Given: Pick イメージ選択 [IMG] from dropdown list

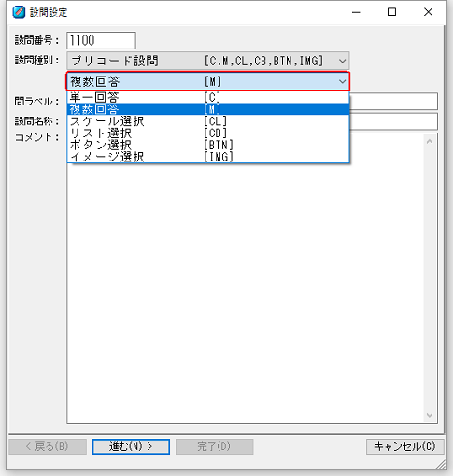Looking at the screenshot, I should [208, 157].
